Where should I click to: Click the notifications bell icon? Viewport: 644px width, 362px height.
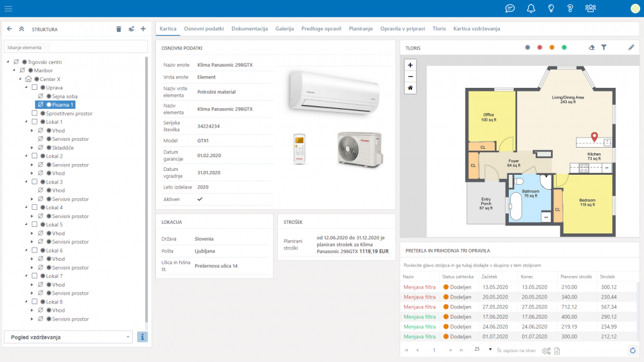click(x=531, y=8)
